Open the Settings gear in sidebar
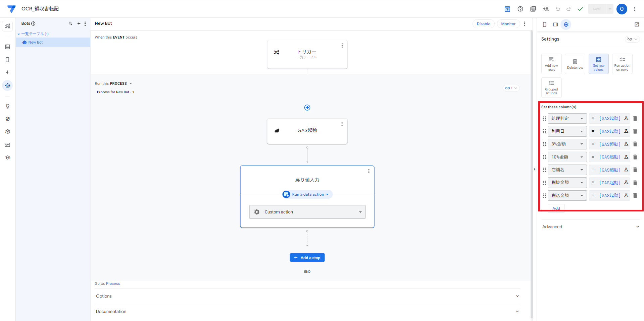644x321 pixels. (x=8, y=132)
